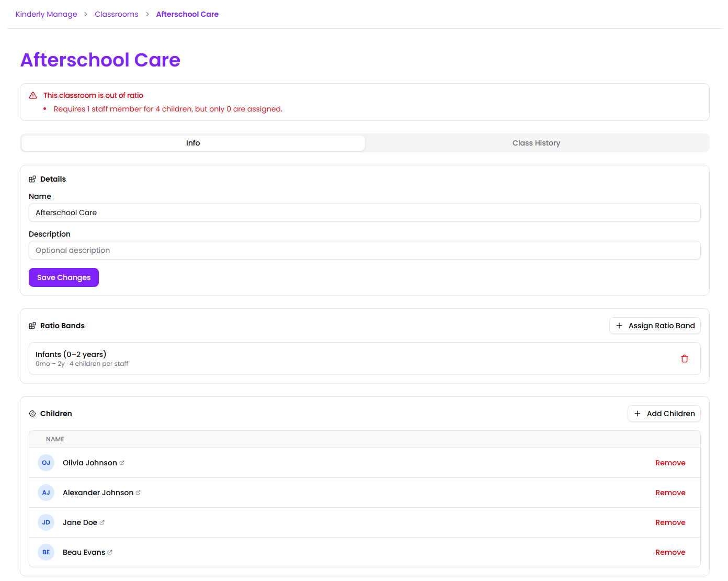Add Children to the classroom
This screenshot has width=728, height=581.
tap(664, 414)
